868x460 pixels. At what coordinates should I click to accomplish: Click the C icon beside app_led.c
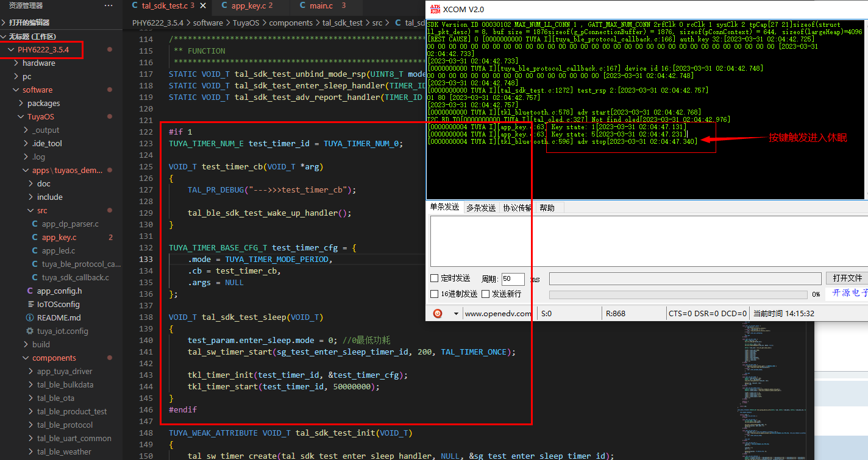click(35, 250)
